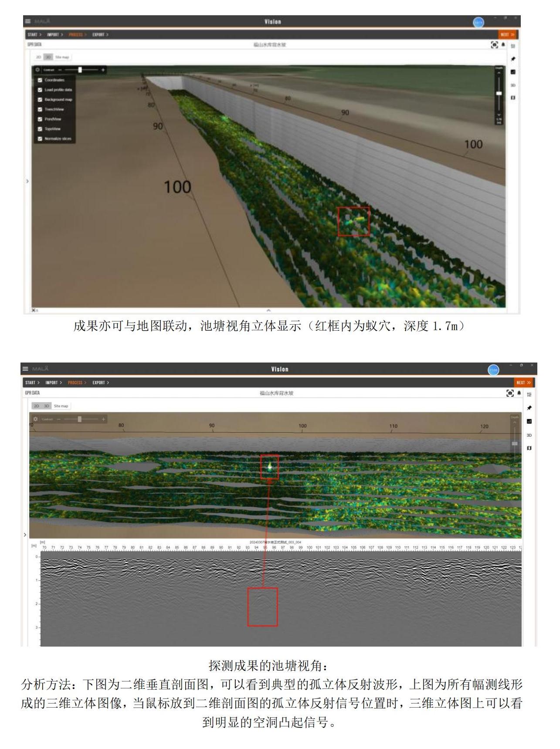Screen dimensions: 560x749
Task: Select the 2D view tab in the upper window
Action: [38, 57]
